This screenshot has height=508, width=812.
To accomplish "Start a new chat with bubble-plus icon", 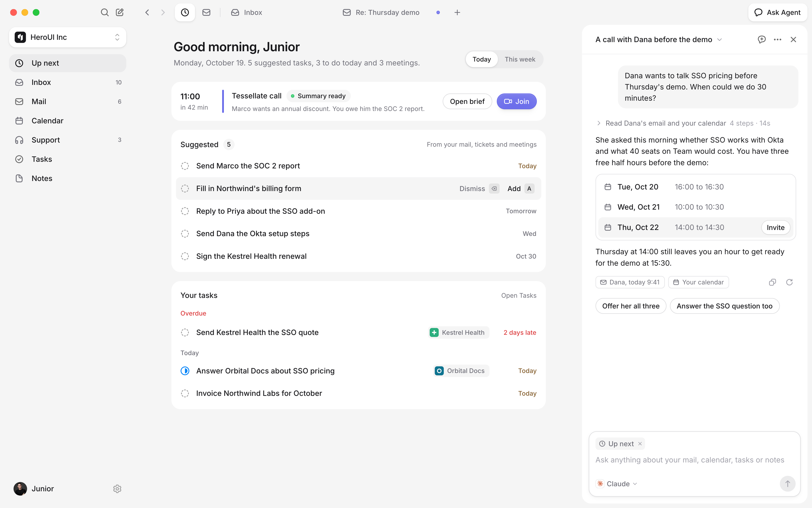I will click(762, 40).
